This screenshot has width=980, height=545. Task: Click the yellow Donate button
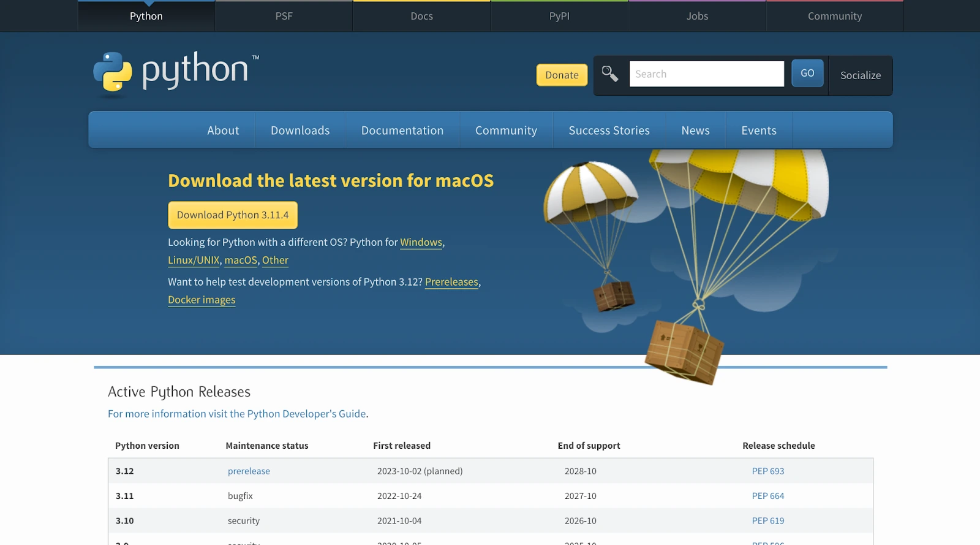click(x=562, y=75)
